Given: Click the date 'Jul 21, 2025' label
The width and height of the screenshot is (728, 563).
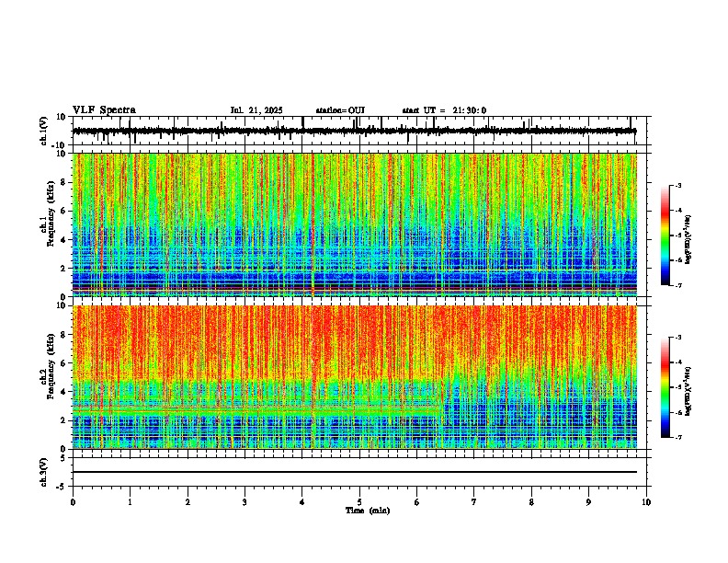Looking at the screenshot, I should 256,110.
